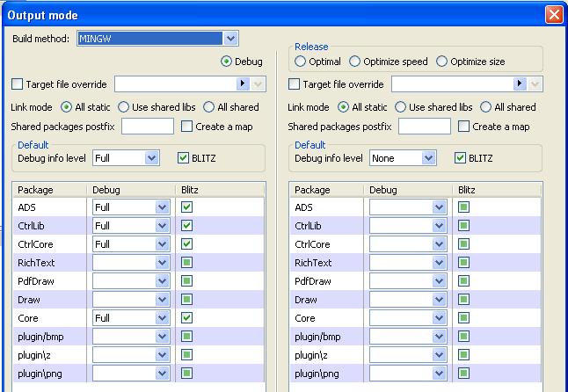Close the Output mode dialog
This screenshot has height=392, width=568.
tap(553, 15)
